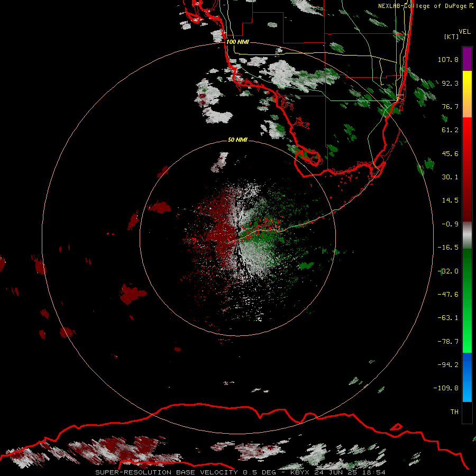Click the VEL legend title
Image resolution: width=476 pixels, height=476 pixels.
[464, 32]
